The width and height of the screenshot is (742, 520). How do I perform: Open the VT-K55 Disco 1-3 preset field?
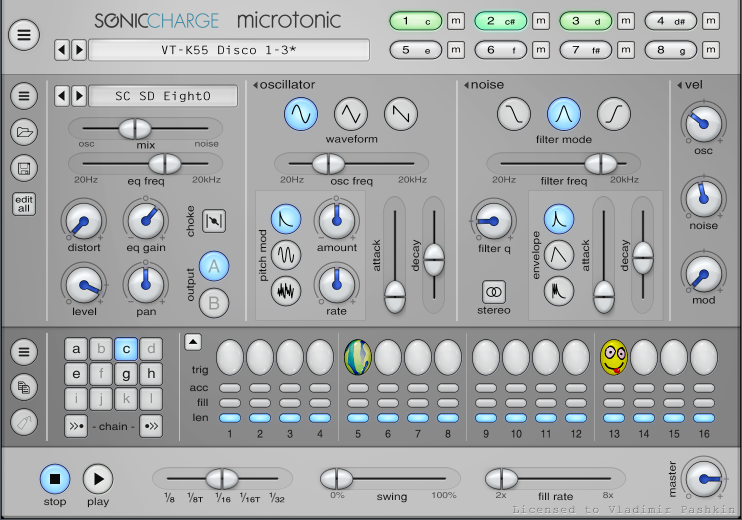click(229, 50)
